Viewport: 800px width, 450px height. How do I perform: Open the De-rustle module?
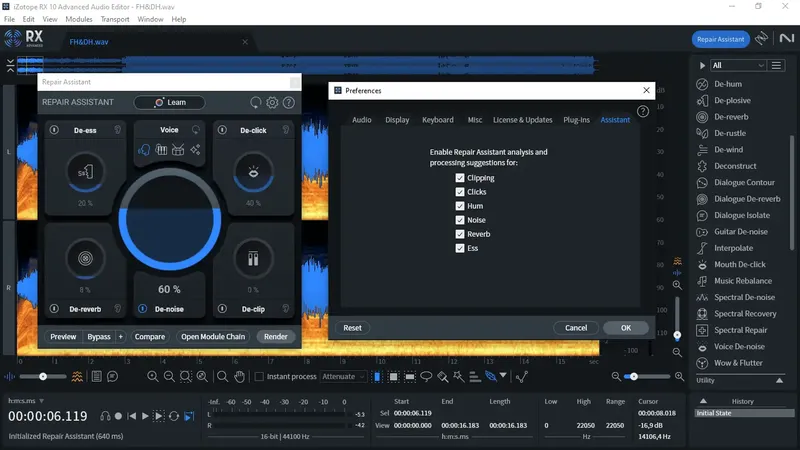(x=730, y=133)
